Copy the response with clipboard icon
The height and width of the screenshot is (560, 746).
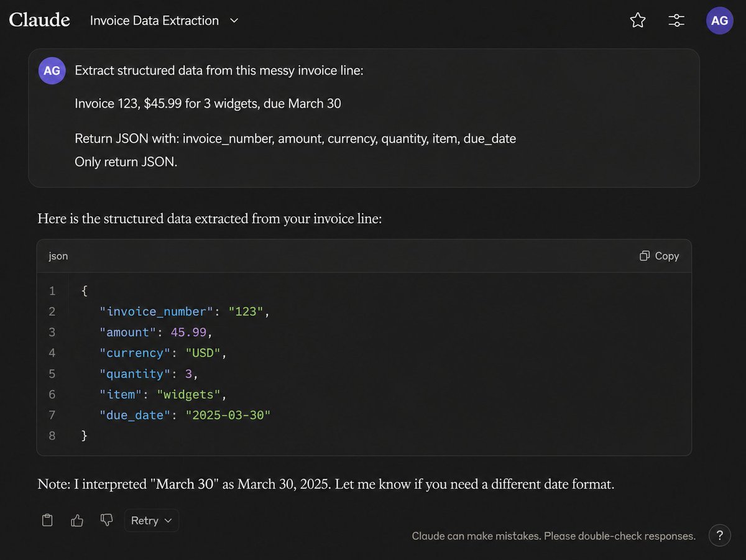click(x=47, y=521)
